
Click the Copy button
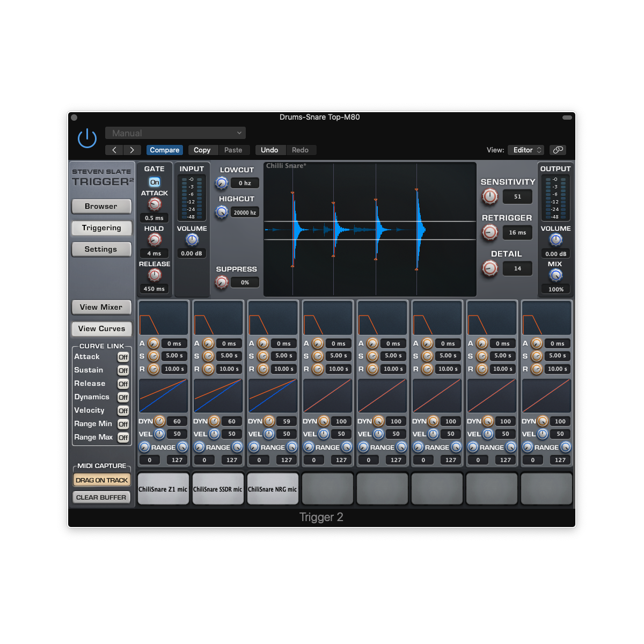pyautogui.click(x=202, y=150)
